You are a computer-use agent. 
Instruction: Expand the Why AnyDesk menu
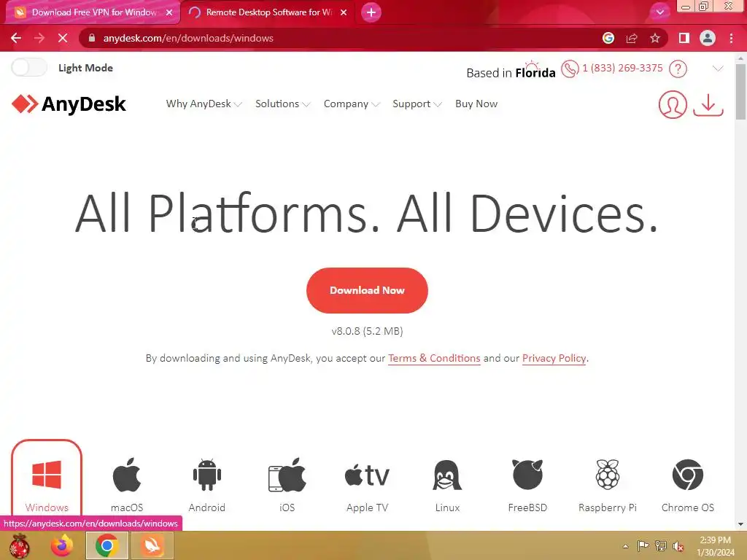(204, 104)
